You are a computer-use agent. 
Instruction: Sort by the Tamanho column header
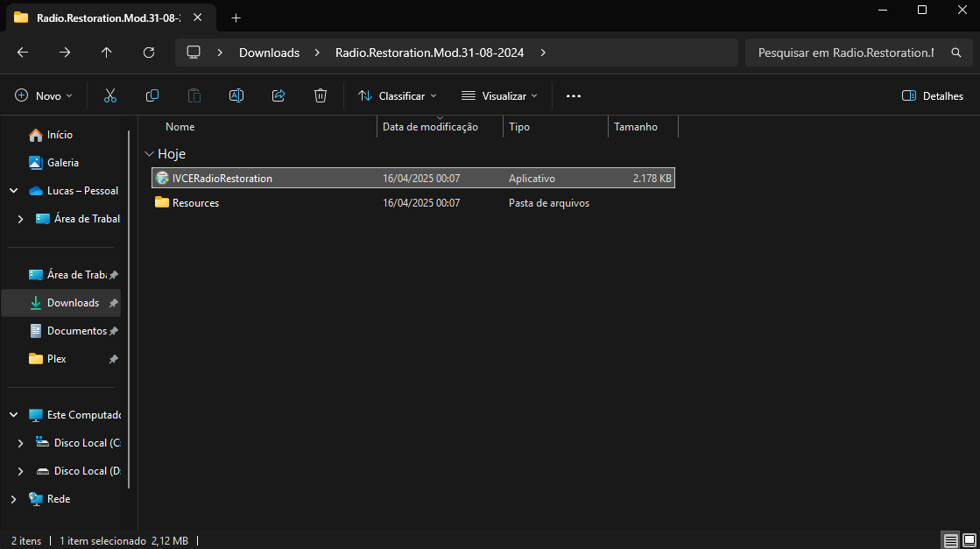636,127
